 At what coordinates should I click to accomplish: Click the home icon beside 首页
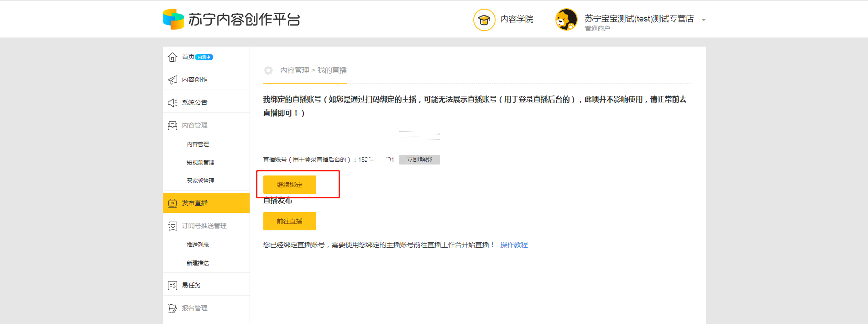click(173, 57)
